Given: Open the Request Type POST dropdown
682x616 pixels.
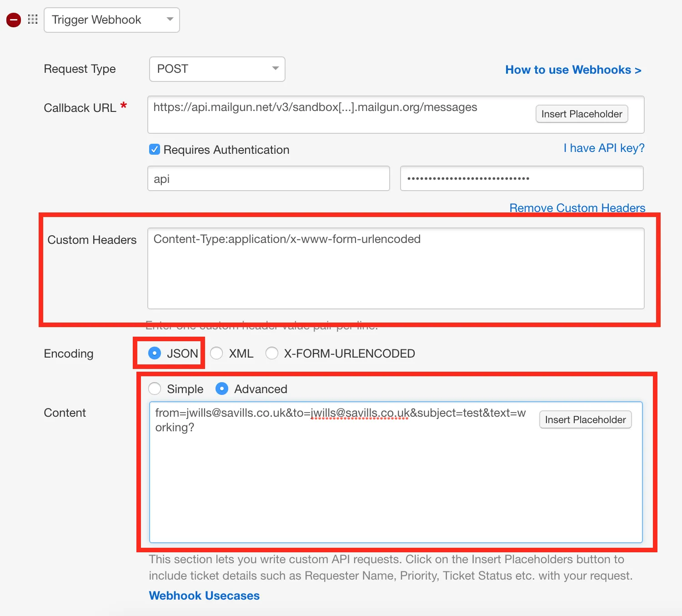Looking at the screenshot, I should click(217, 69).
